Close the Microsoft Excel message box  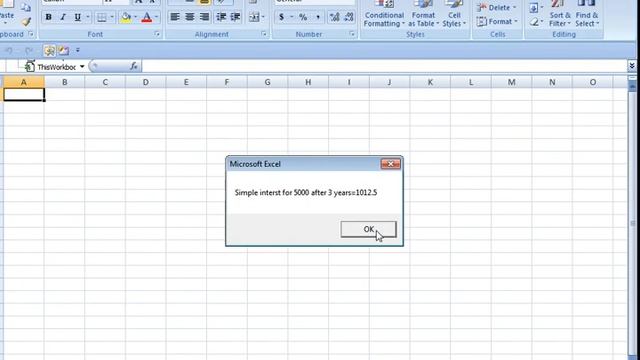click(x=391, y=164)
